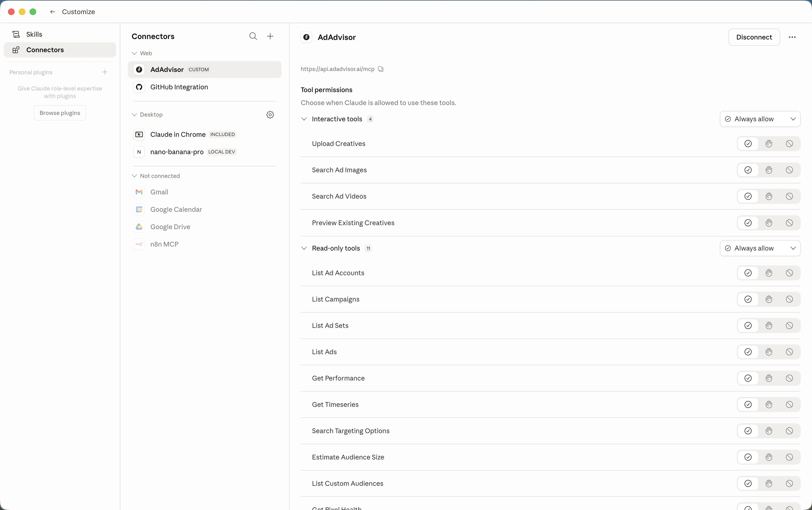Image resolution: width=812 pixels, height=510 pixels.
Task: Set Preview Existing Creatives to needs approval
Action: click(x=769, y=223)
